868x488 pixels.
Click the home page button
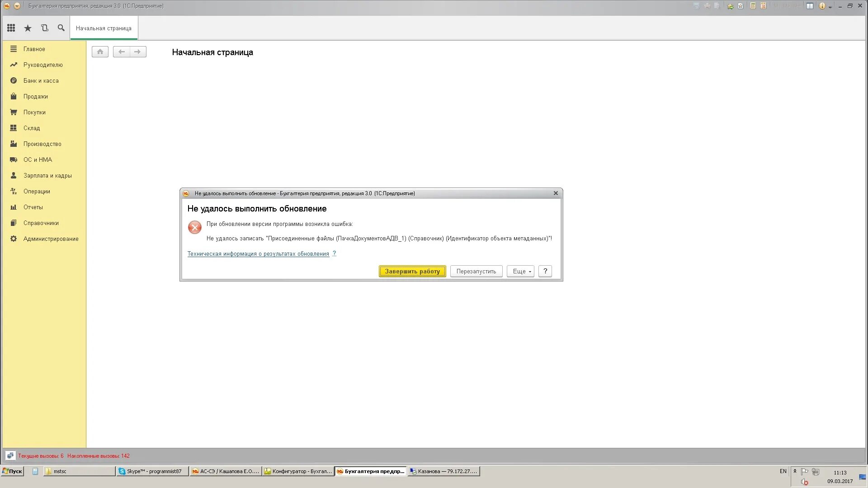(100, 52)
